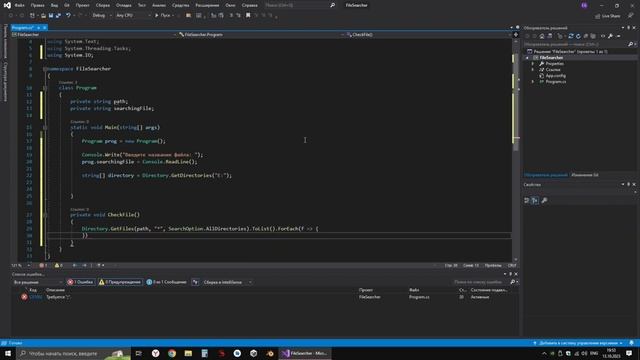Click the Visual Studio search box

click(300, 5)
